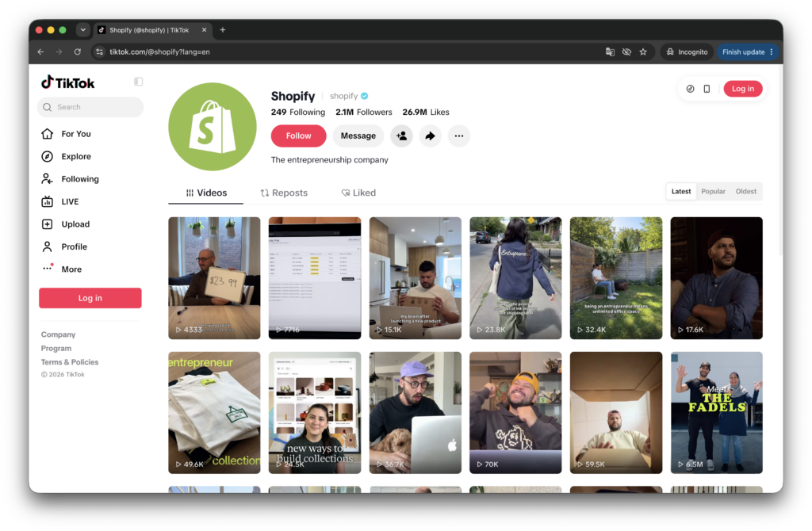Show the 2.1M Followers list
The image size is (812, 531).
[363, 113]
